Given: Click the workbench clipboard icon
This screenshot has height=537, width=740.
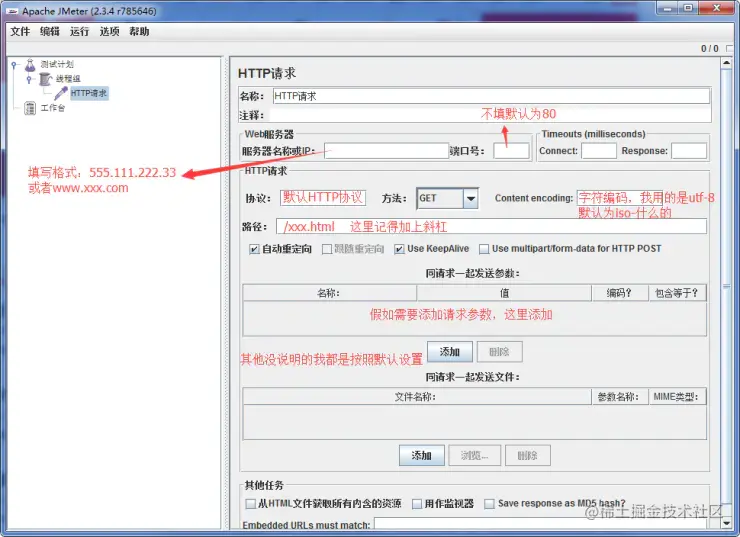Looking at the screenshot, I should click(x=30, y=109).
